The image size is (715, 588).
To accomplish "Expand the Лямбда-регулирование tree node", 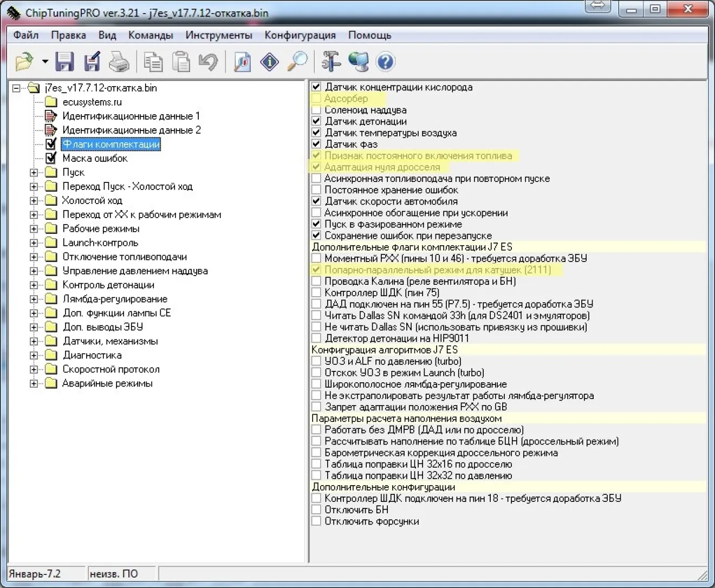I will pyautogui.click(x=34, y=299).
